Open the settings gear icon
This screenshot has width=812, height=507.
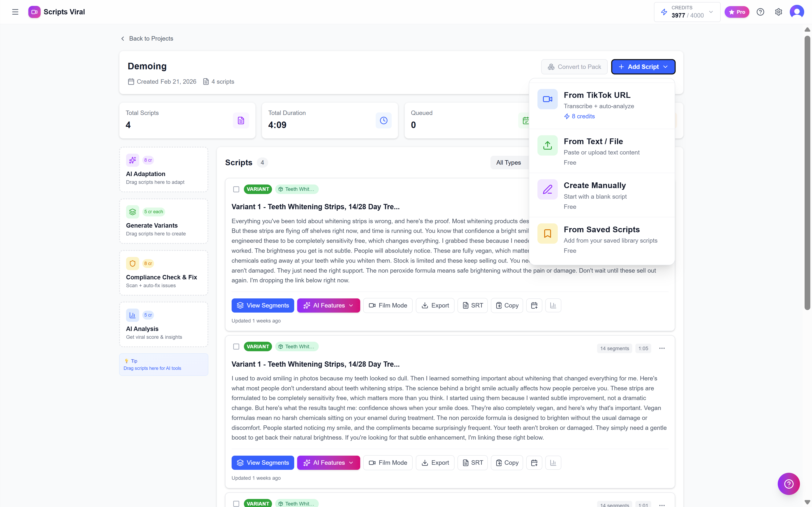[778, 12]
